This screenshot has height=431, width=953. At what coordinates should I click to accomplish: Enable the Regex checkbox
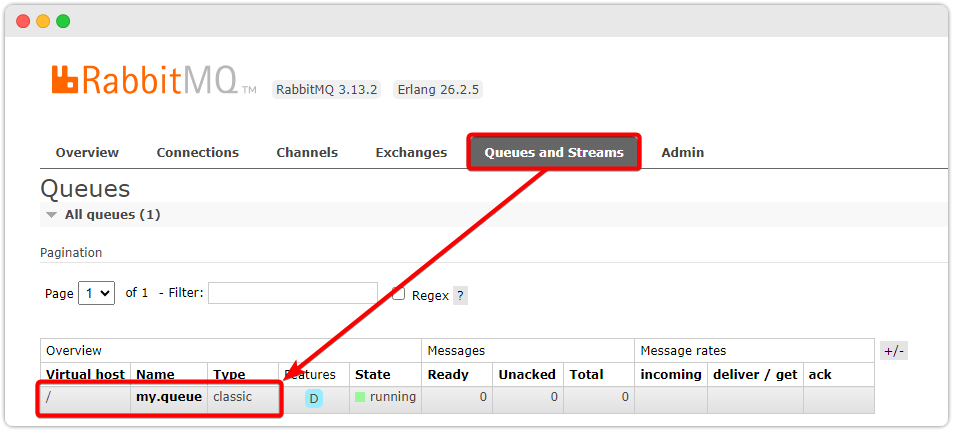(x=399, y=294)
